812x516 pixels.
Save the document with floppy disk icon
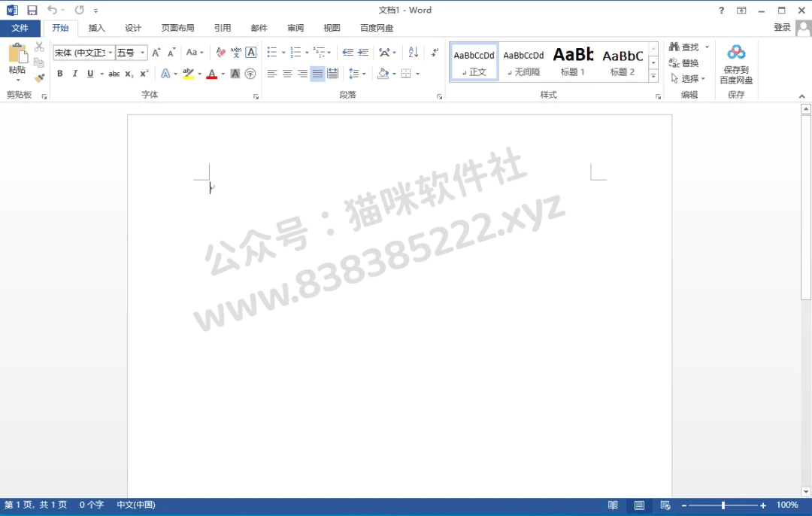pos(32,11)
